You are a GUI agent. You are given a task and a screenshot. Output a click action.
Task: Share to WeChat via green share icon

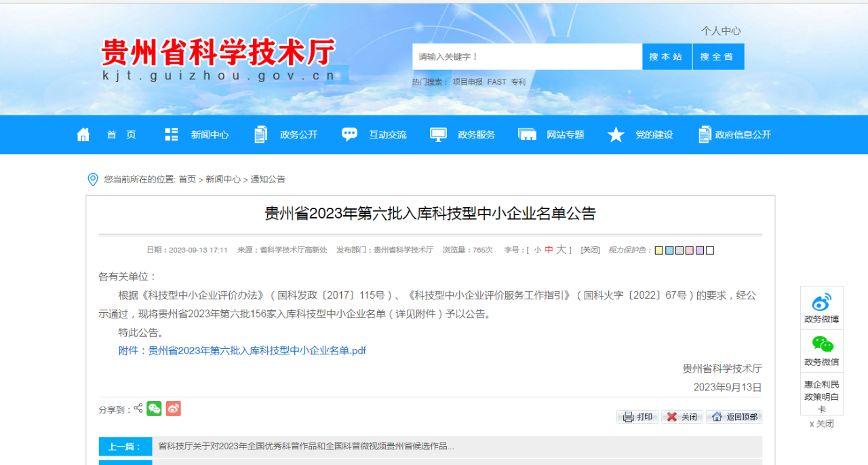154,409
